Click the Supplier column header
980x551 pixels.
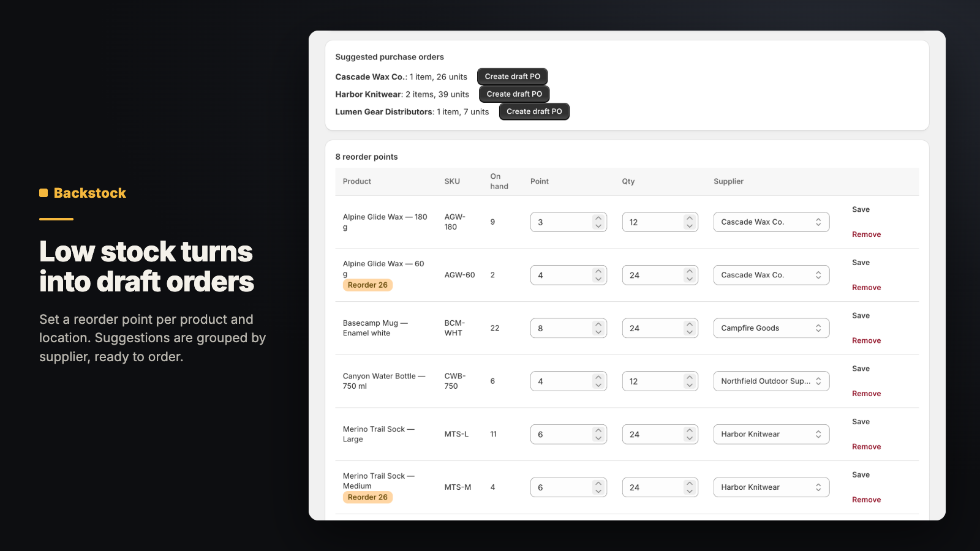click(728, 182)
